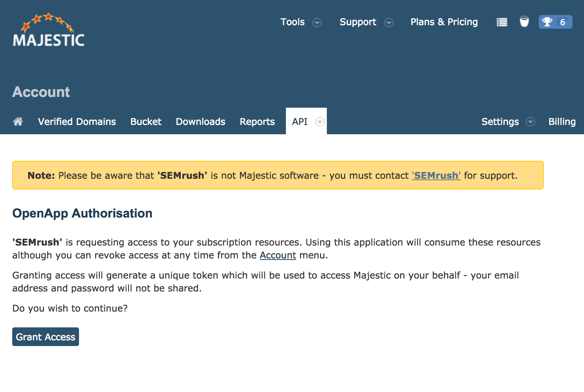Open the Reports tab
Viewport: 584px width, 392px height.
point(257,122)
